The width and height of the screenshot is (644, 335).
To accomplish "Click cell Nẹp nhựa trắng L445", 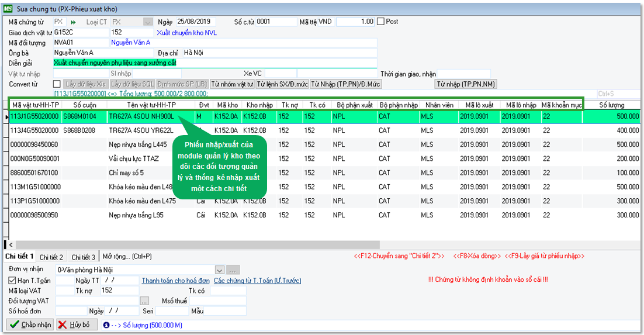I will (x=137, y=144).
